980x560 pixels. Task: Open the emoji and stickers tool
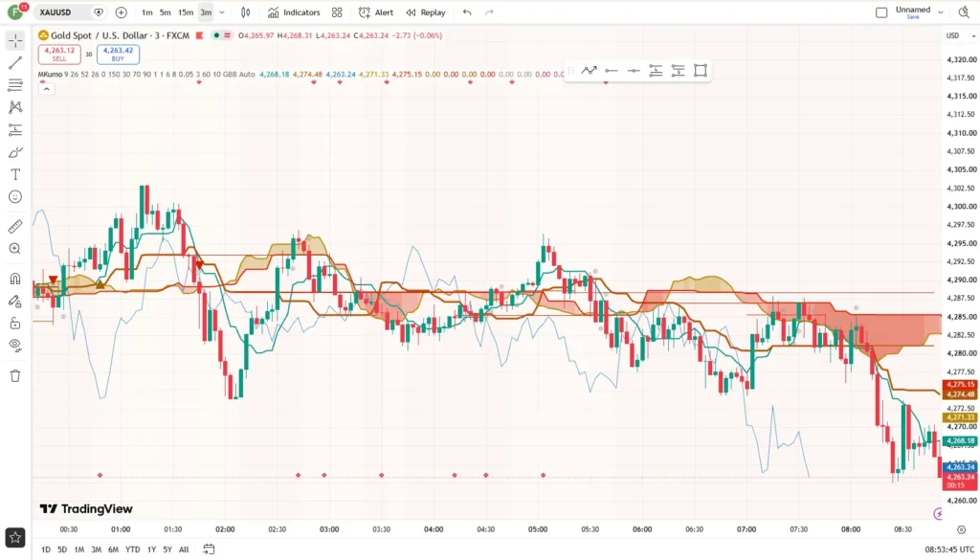point(15,197)
